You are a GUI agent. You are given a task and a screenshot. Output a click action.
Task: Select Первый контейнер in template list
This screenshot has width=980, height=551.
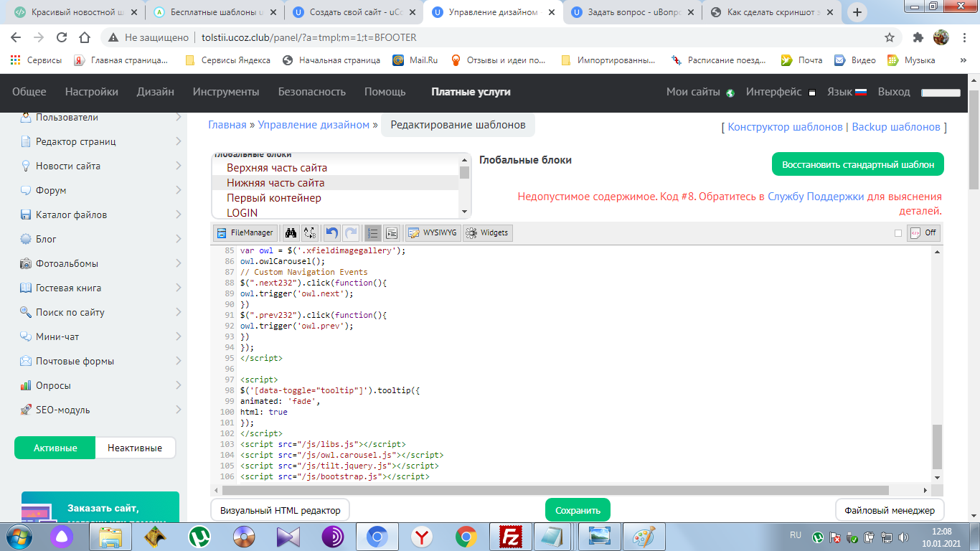pos(274,198)
